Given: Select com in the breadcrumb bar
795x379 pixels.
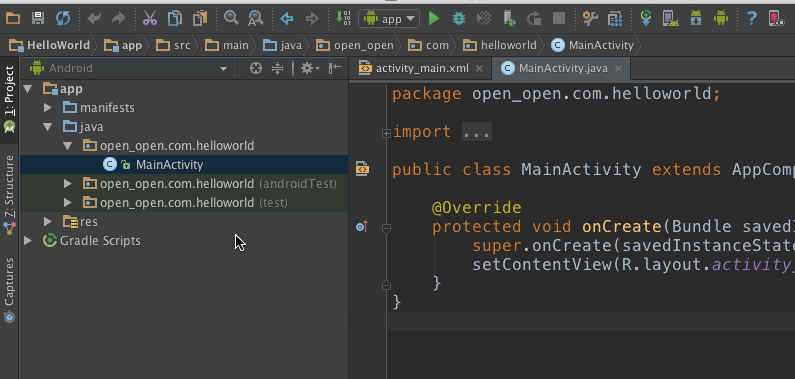Looking at the screenshot, I should click(x=428, y=46).
